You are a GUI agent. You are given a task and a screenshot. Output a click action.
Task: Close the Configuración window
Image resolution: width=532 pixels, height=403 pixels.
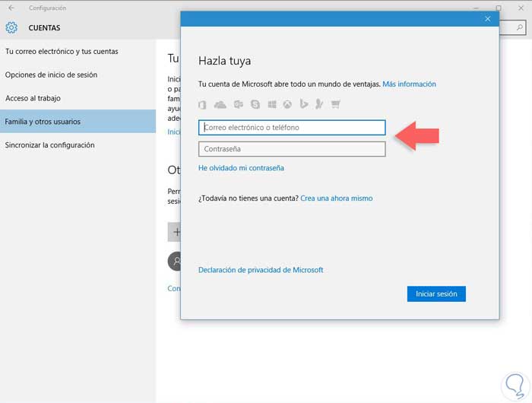(521, 8)
